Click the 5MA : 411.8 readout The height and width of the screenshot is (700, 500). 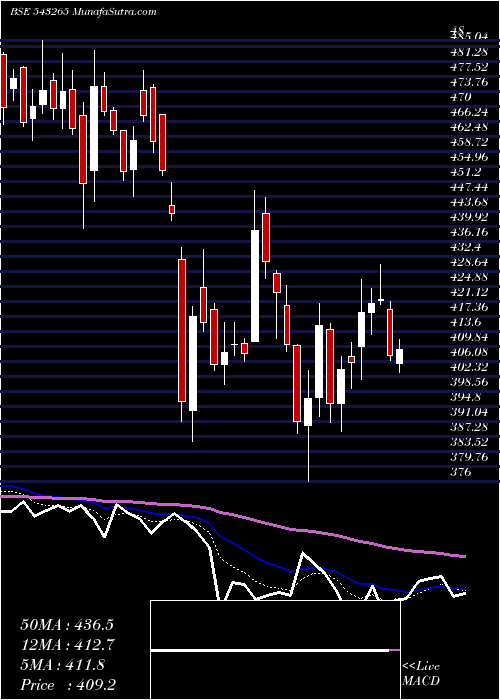pyautogui.click(x=62, y=665)
